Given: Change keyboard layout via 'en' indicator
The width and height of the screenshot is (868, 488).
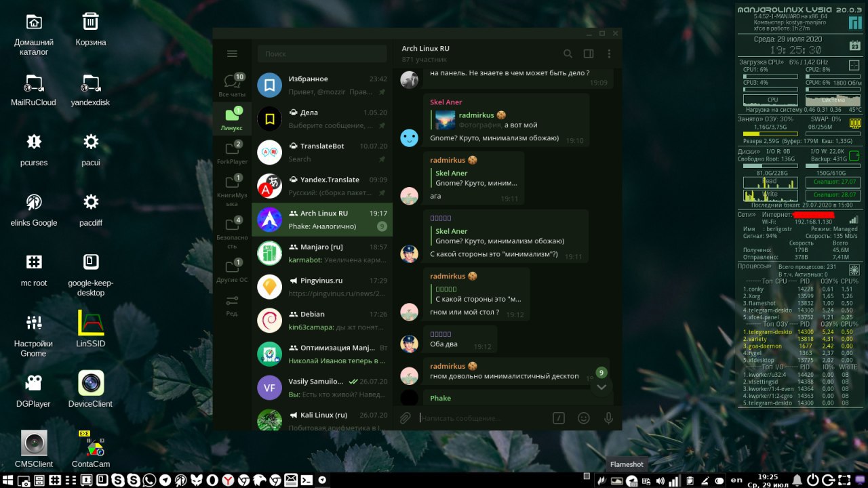Looking at the screenshot, I should pos(736,481).
